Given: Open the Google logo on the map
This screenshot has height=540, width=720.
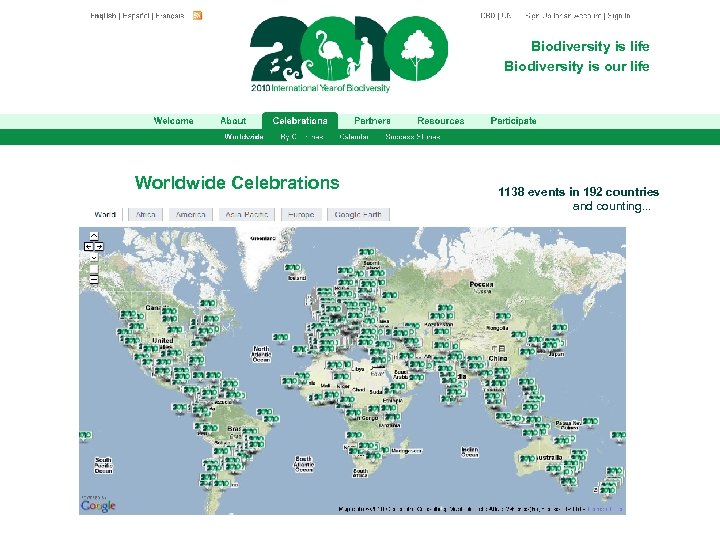Looking at the screenshot, I should coord(98,506).
